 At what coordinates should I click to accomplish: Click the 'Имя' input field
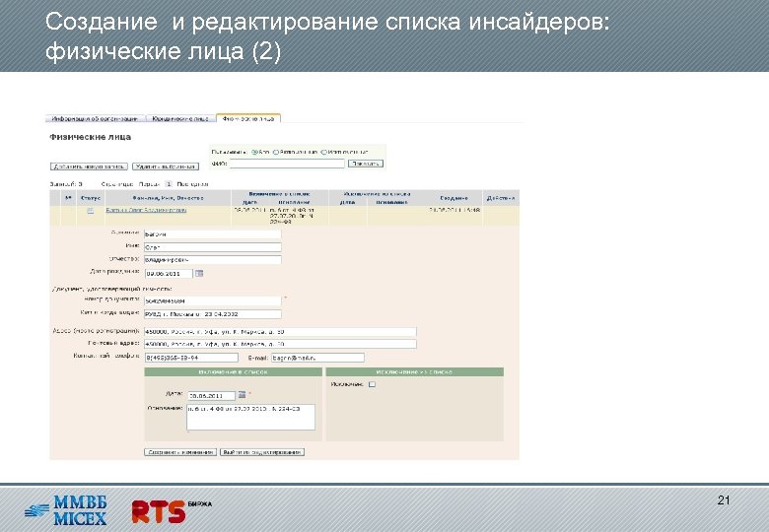(x=213, y=247)
